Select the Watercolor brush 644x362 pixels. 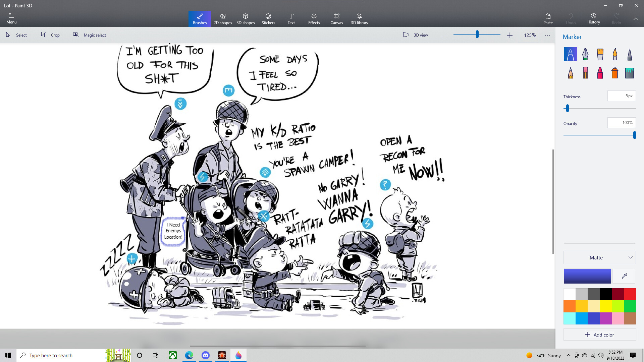615,54
